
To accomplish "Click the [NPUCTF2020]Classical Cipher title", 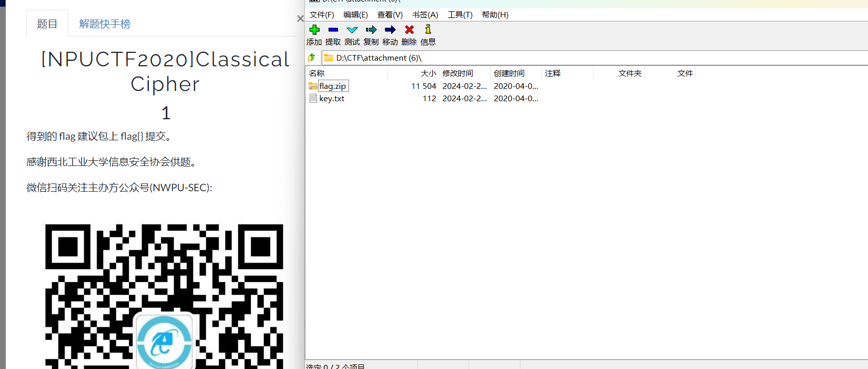I will [x=165, y=71].
